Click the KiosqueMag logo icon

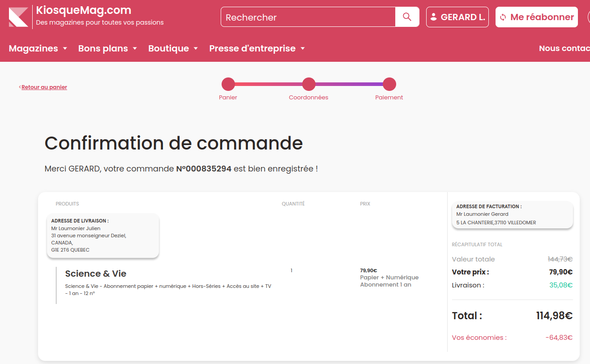(18, 17)
